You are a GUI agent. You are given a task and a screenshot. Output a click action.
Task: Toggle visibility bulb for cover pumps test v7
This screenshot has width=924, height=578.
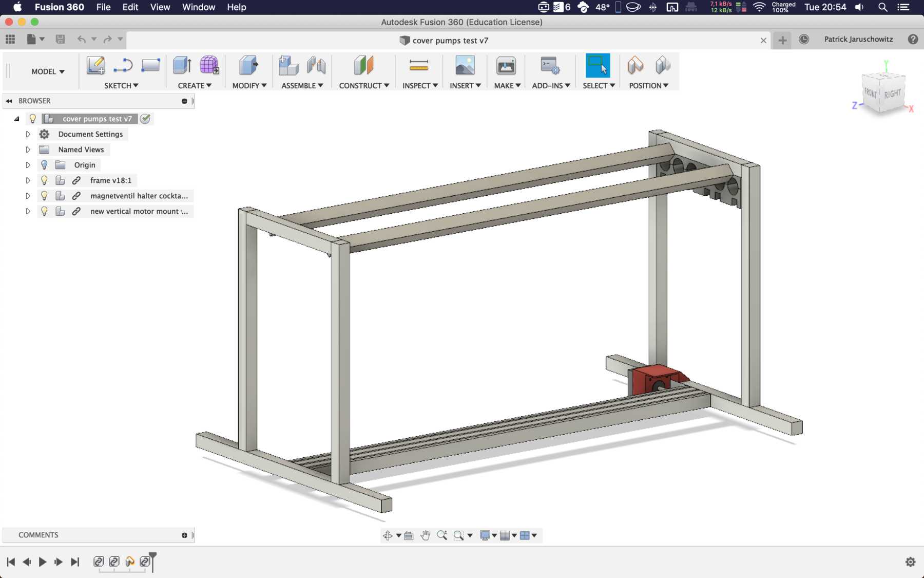pos(33,119)
